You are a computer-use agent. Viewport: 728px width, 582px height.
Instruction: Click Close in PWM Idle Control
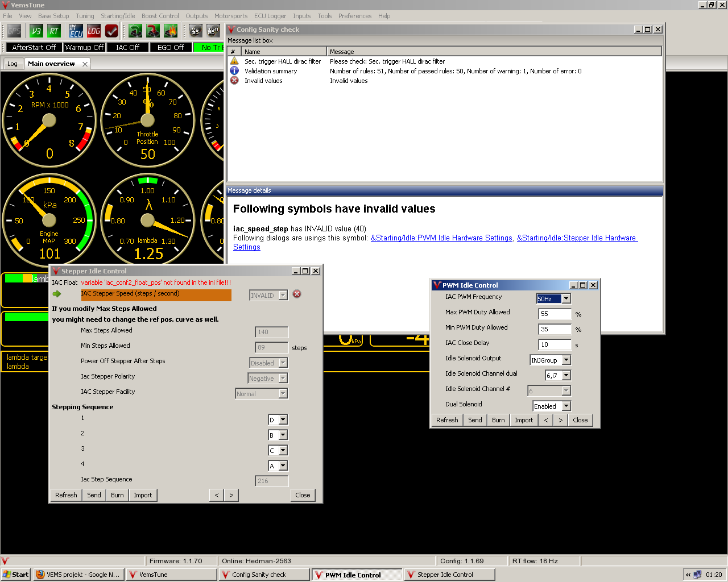tap(580, 420)
